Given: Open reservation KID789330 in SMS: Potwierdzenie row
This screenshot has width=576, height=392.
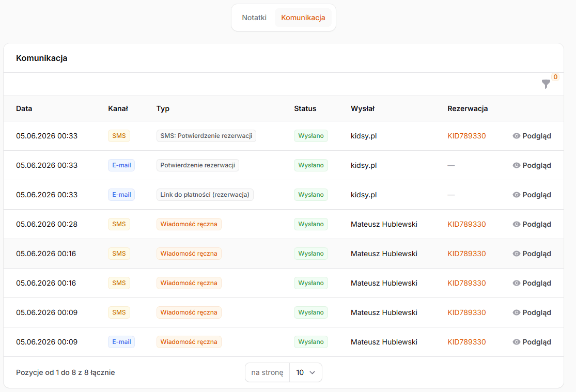Looking at the screenshot, I should tap(466, 136).
